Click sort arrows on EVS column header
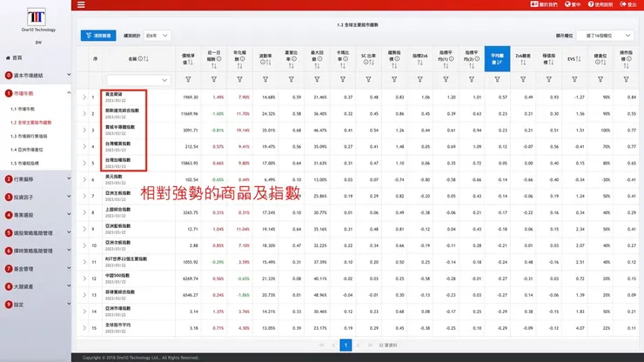The image size is (644, 362). pos(578,59)
